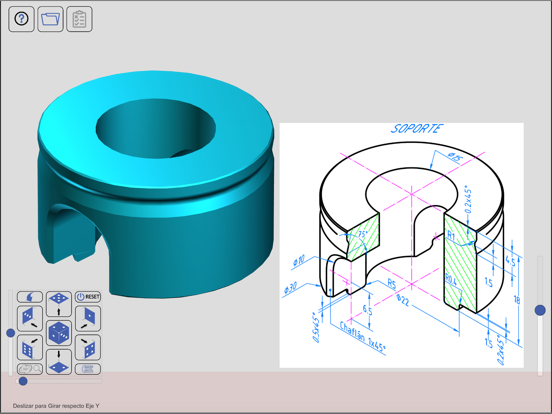Click the right-side vertical slider handle
552x414 pixels.
coord(540,310)
